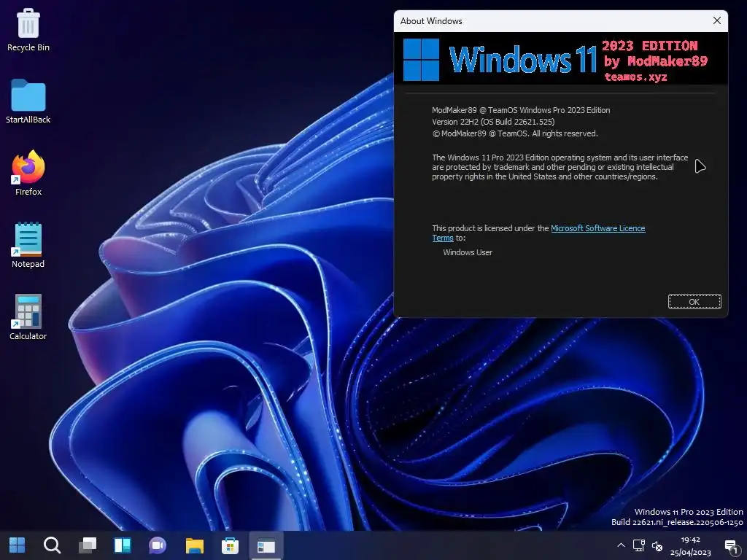Select the Firefox desktop shortcut
Image resolution: width=747 pixels, height=560 pixels.
point(28,174)
